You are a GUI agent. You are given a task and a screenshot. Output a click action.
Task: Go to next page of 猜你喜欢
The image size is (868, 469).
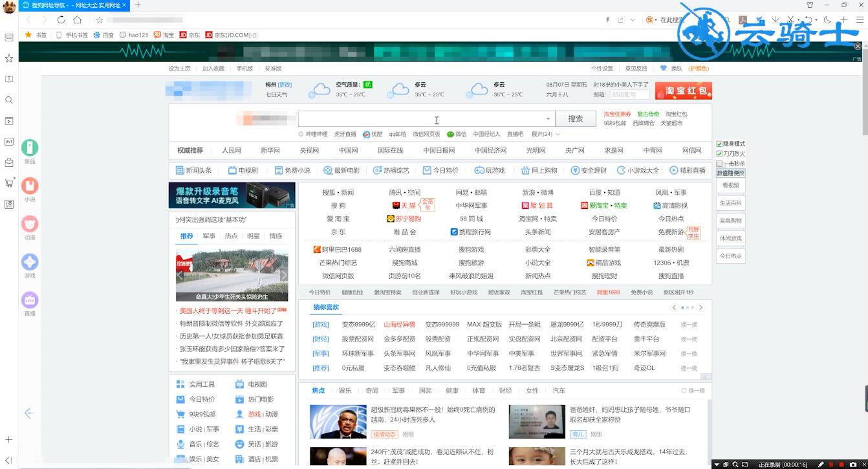pos(700,308)
